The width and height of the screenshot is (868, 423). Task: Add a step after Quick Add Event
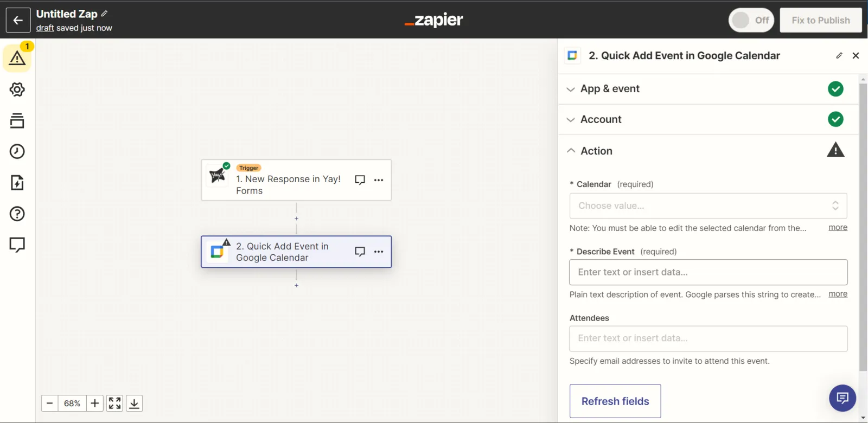pyautogui.click(x=296, y=285)
